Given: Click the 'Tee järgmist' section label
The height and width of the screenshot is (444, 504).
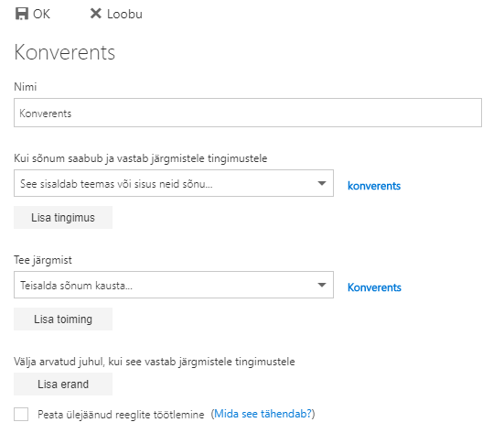Looking at the screenshot, I should [x=43, y=260].
